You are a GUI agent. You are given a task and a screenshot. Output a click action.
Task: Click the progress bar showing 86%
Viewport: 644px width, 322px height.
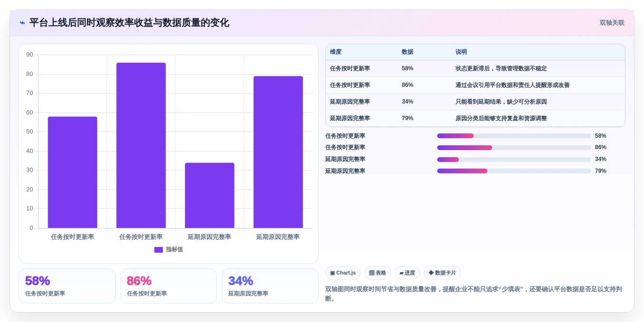tap(514, 148)
